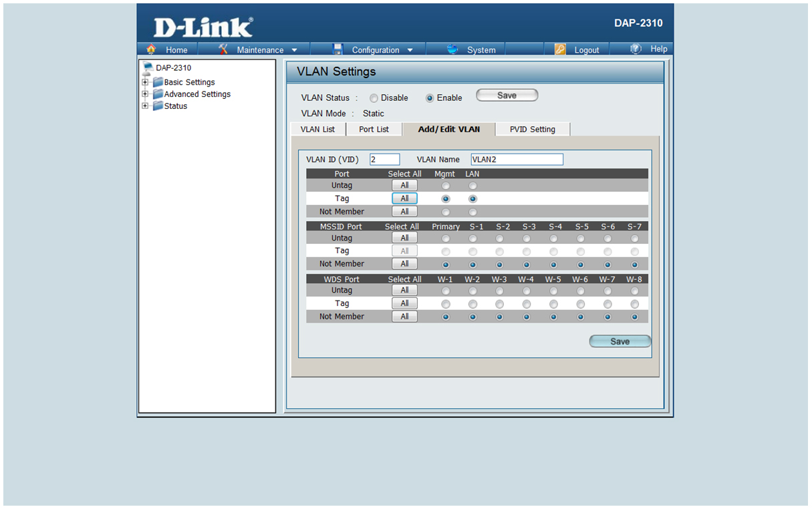Expand the Advanced Settings tree node

point(145,94)
